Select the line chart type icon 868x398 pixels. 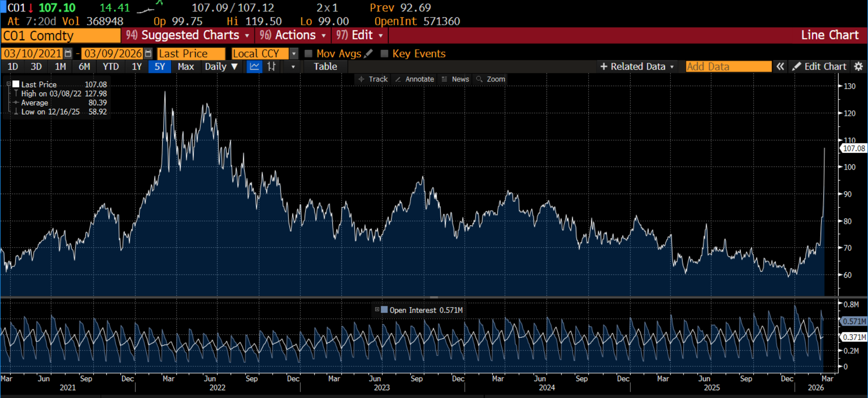coord(255,67)
